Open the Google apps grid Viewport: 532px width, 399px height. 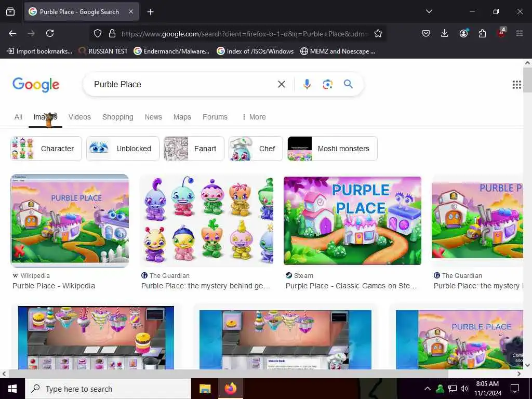tap(516, 85)
